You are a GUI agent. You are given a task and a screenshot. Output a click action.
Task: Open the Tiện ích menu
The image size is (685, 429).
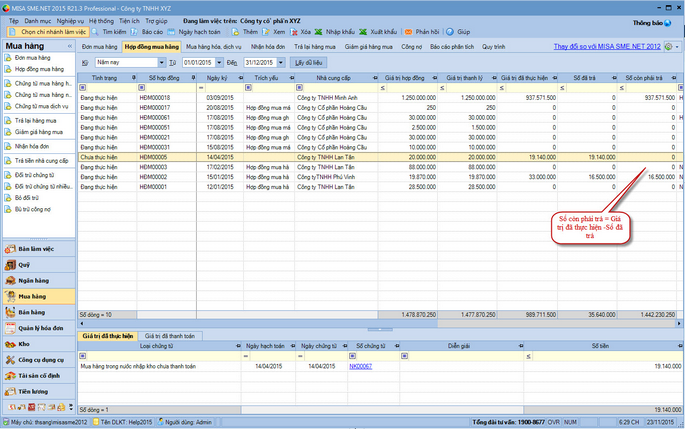point(129,21)
